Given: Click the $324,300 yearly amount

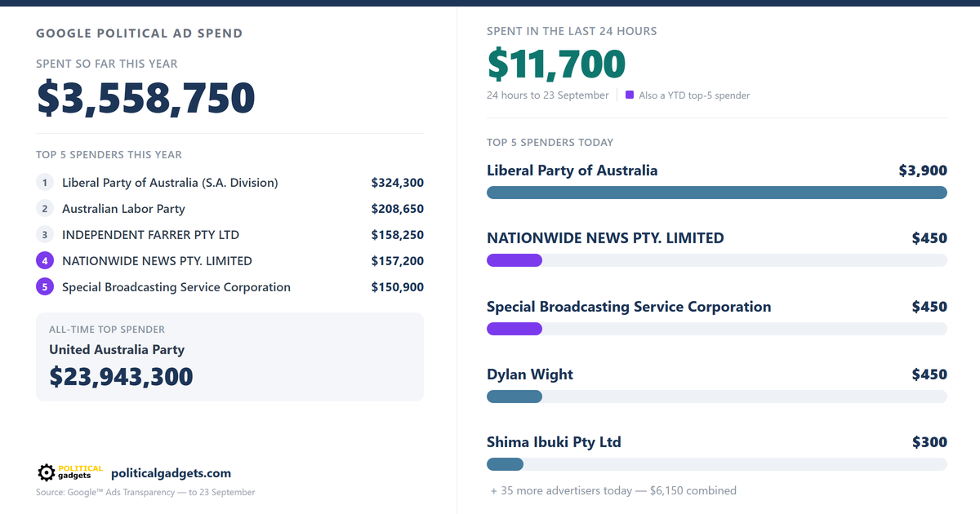Looking at the screenshot, I should pyautogui.click(x=398, y=183).
